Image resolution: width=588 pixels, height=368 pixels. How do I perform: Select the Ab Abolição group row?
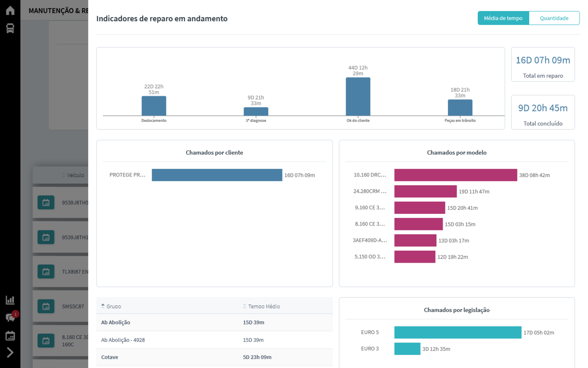click(116, 322)
